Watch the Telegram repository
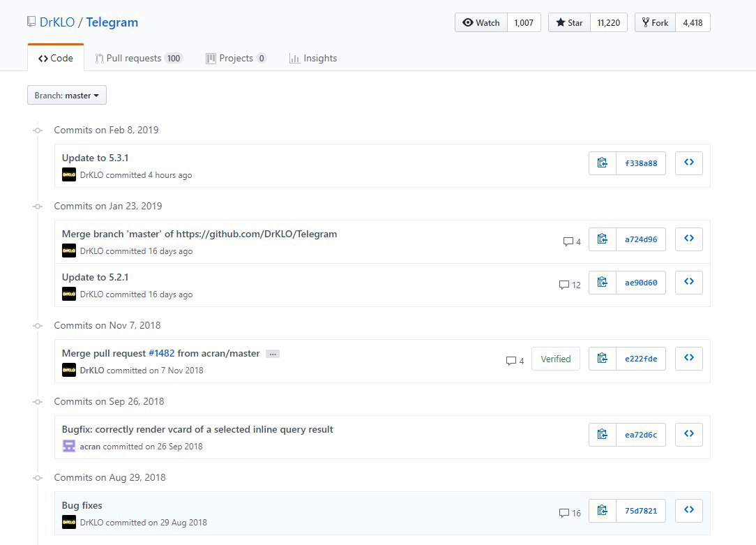Screen dimensions: 756x545 click(x=481, y=22)
